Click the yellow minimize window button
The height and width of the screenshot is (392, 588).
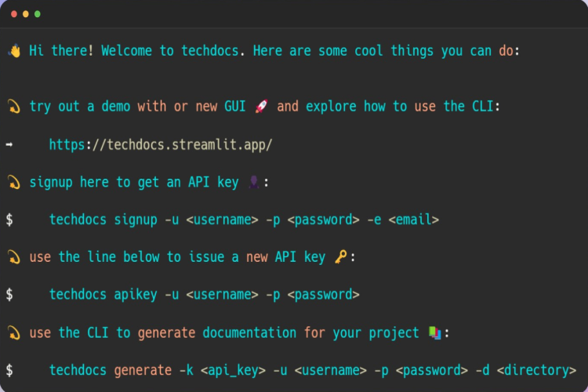(26, 14)
